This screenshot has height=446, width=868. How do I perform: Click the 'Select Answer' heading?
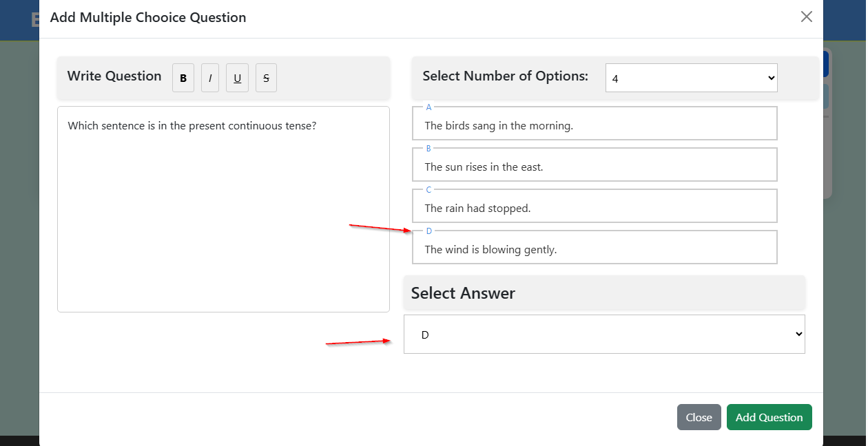click(463, 293)
